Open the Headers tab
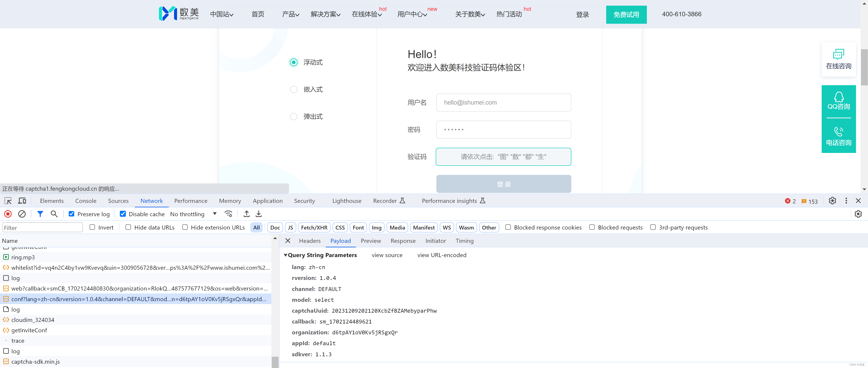The width and height of the screenshot is (868, 368). coord(310,241)
